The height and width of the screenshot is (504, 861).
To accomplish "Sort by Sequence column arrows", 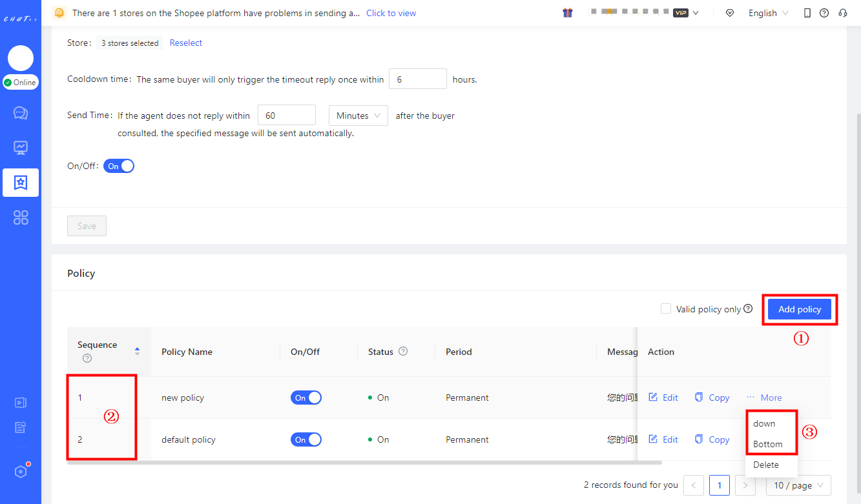I will click(137, 351).
